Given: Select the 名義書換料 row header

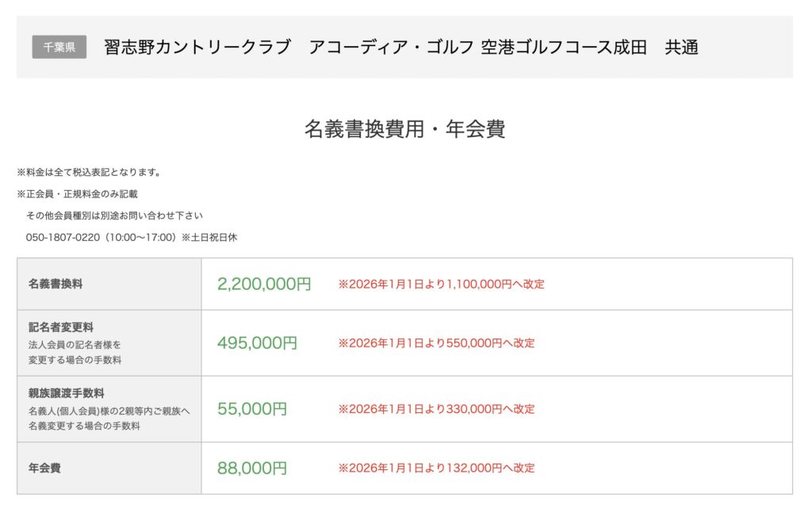Looking at the screenshot, I should (x=56, y=284).
